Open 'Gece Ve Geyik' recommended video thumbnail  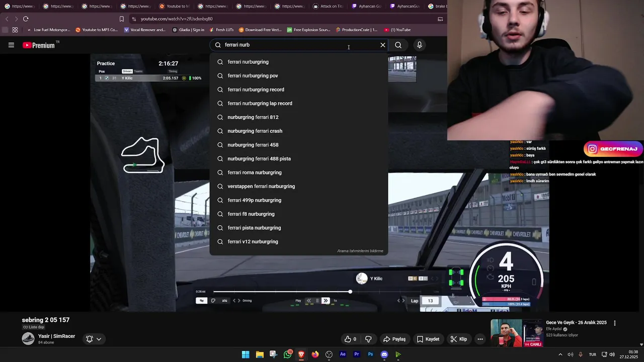(517, 333)
